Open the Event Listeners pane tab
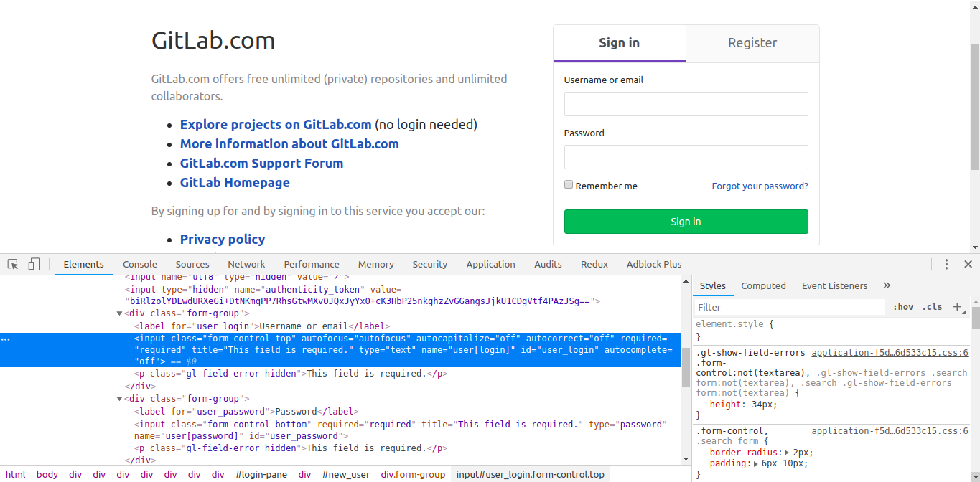The image size is (980, 482). click(x=834, y=285)
